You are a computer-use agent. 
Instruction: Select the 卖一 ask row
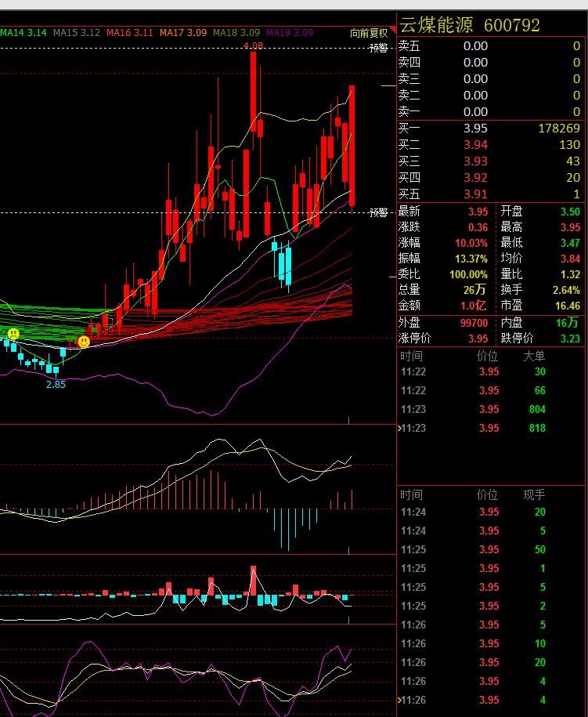(489, 112)
